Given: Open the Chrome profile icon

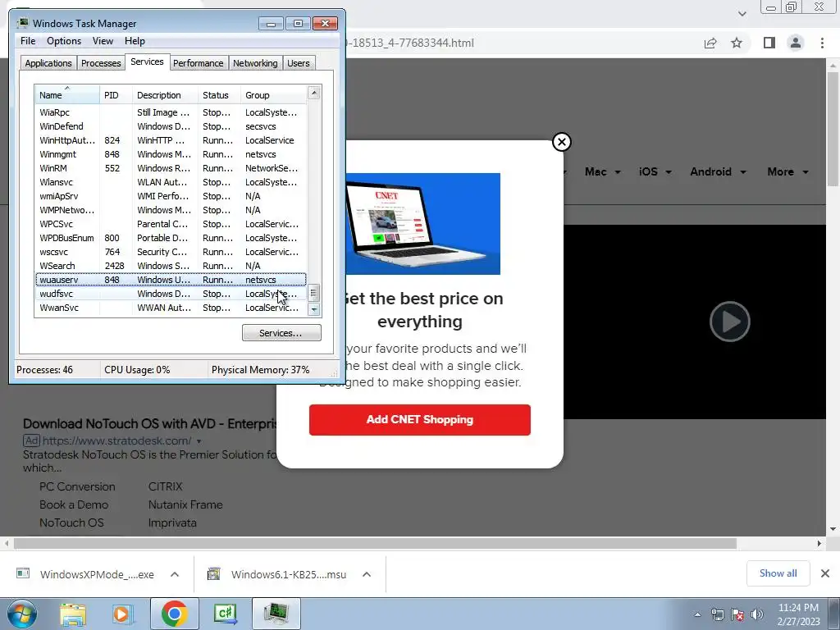Looking at the screenshot, I should pyautogui.click(x=796, y=43).
